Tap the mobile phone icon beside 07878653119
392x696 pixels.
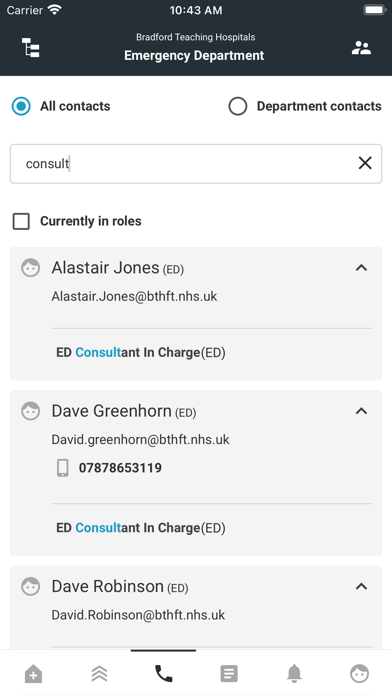[63, 468]
